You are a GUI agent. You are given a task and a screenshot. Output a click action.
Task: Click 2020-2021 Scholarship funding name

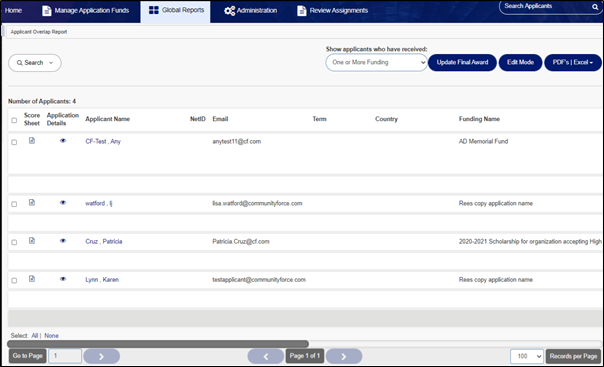click(530, 241)
